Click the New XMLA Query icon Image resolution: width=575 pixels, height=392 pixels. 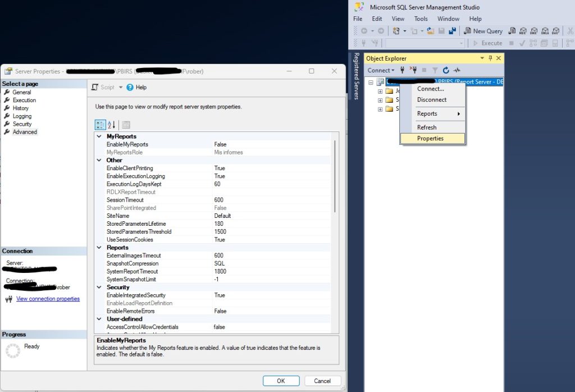pyautogui.click(x=545, y=31)
